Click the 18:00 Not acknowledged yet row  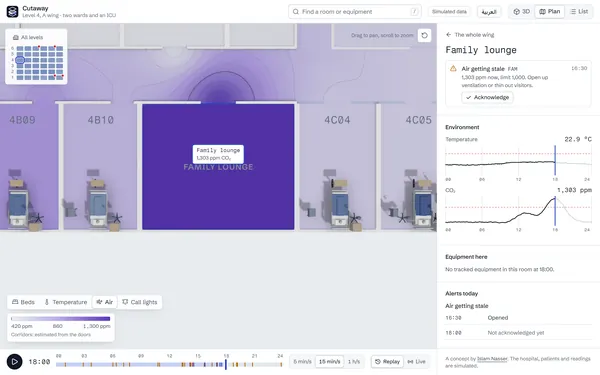coord(518,333)
